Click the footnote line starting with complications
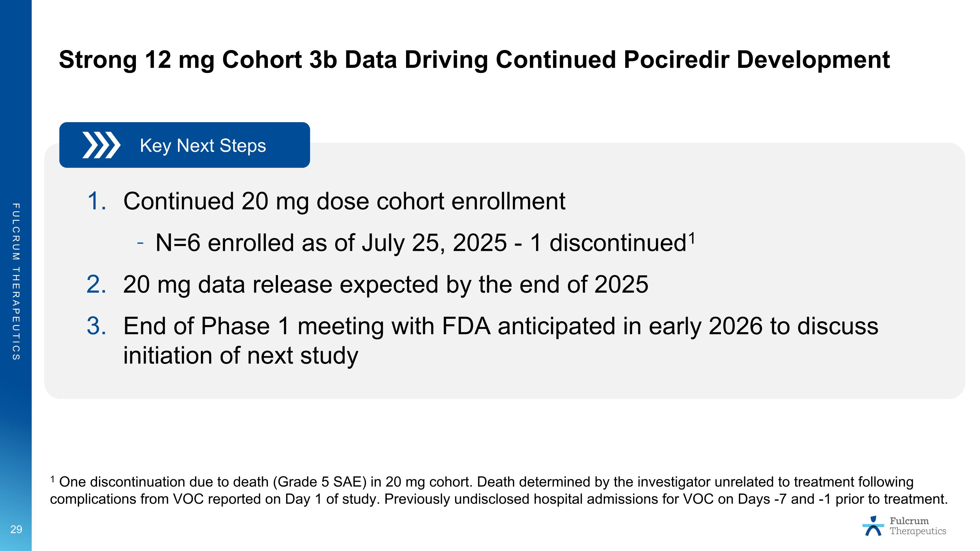Viewport: 980px width, 551px height. (x=498, y=499)
